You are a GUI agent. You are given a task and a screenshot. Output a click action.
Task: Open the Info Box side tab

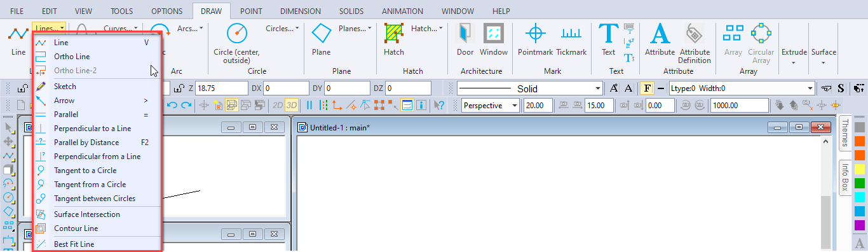point(845,178)
